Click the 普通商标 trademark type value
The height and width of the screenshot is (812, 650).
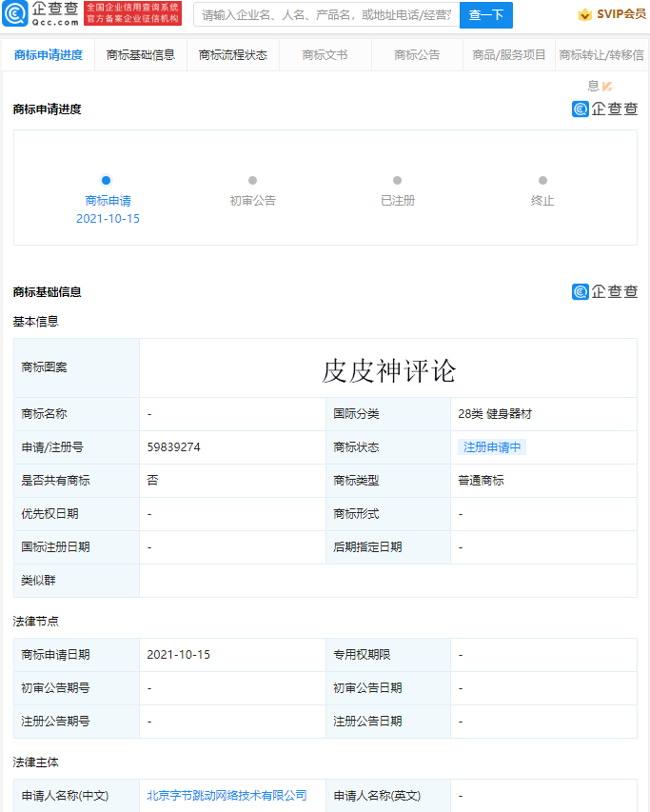pyautogui.click(x=481, y=480)
